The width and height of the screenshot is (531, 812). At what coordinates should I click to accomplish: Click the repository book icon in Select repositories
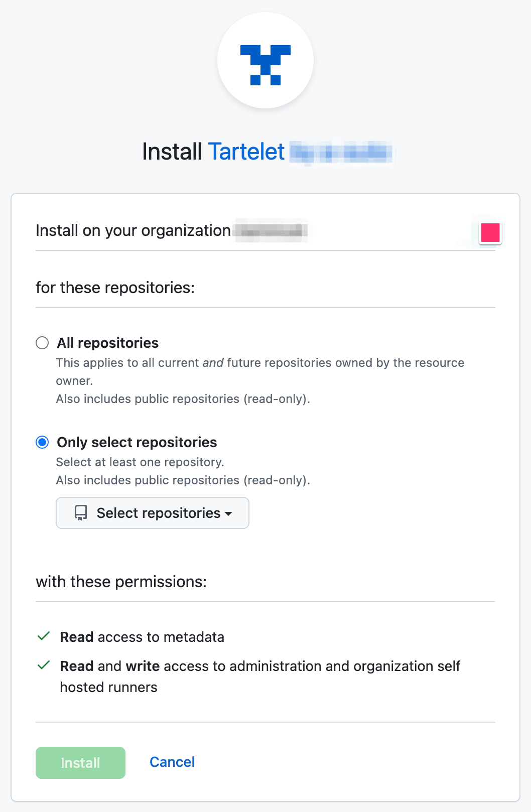click(x=80, y=513)
